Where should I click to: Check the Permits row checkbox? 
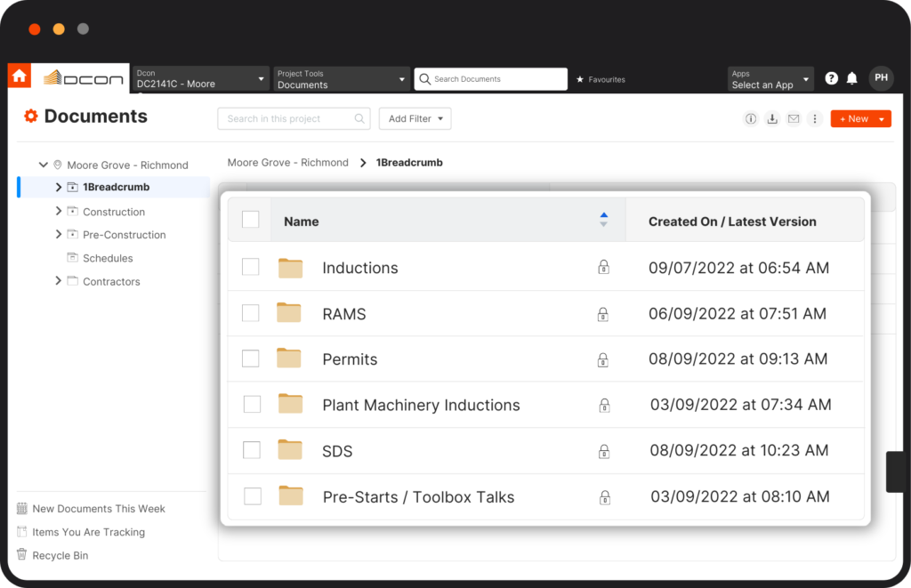click(x=250, y=358)
